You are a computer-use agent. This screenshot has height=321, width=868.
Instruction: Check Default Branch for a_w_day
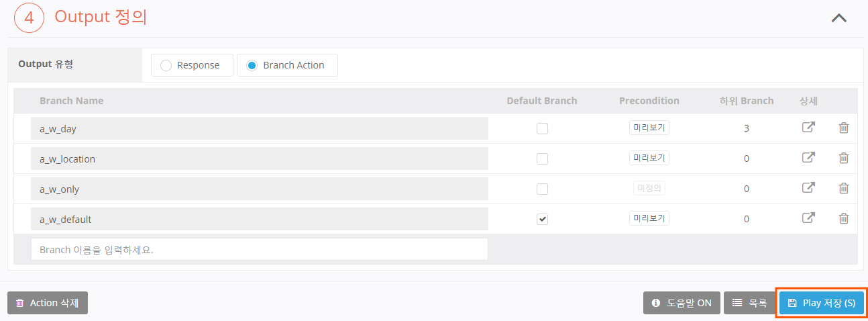542,128
